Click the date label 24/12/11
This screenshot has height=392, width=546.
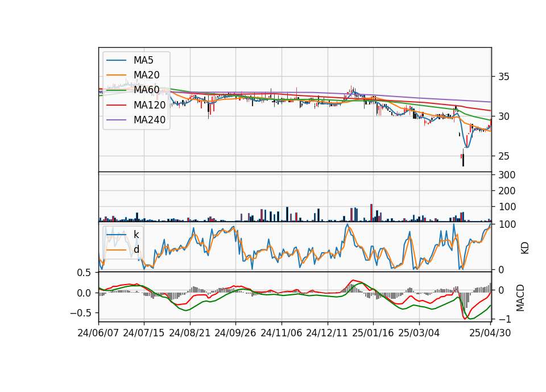[327, 333]
